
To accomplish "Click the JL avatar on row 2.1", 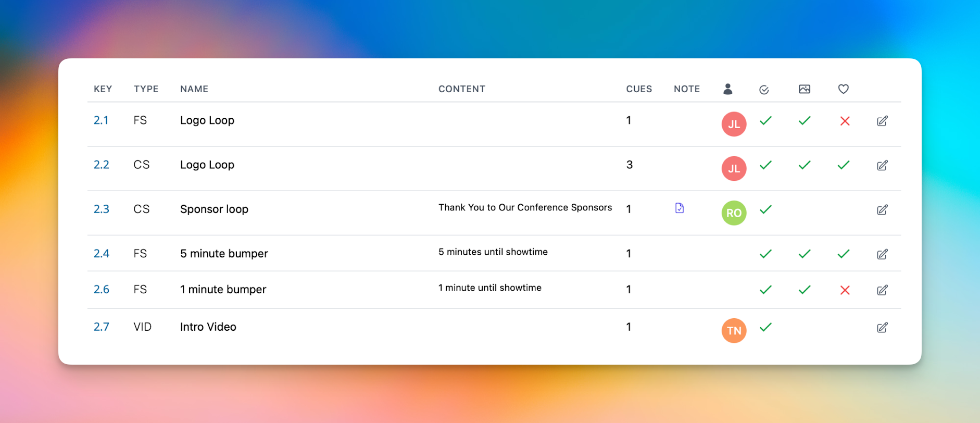I will click(734, 124).
